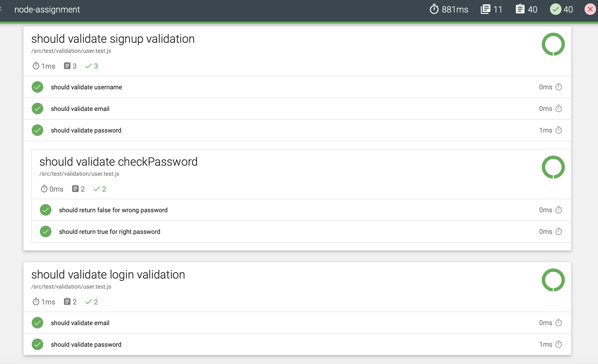This screenshot has height=364, width=598.
Task: Click the node-assignment report title
Action: [47, 9]
